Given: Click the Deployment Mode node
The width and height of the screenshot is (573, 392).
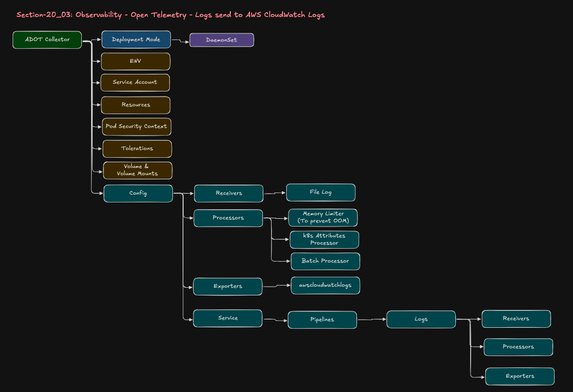Looking at the screenshot, I should [136, 39].
